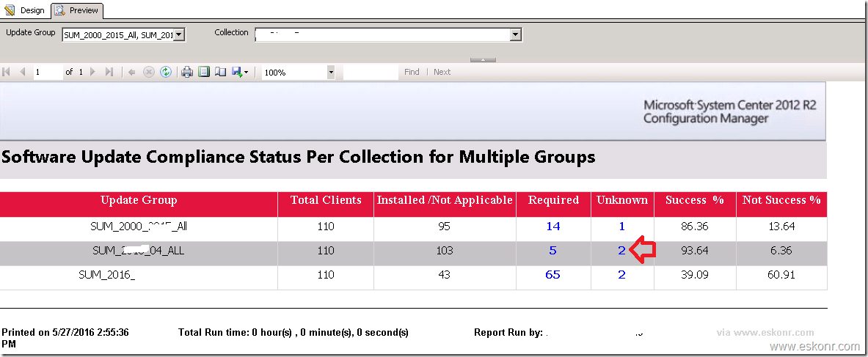Open the 100% zoom level dropdown
The width and height of the screenshot is (868, 357).
click(331, 73)
